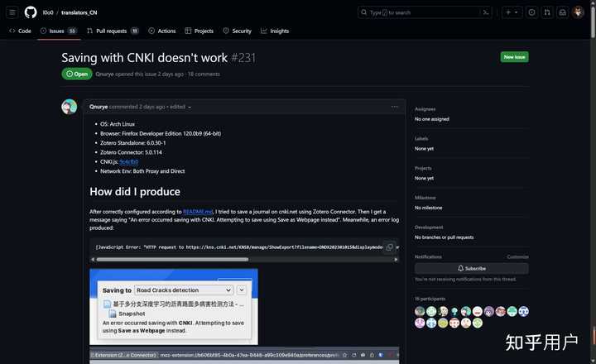This screenshot has width=596, height=364.
Task: Open the CNKI.js commit hash link
Action: [x=129, y=162]
